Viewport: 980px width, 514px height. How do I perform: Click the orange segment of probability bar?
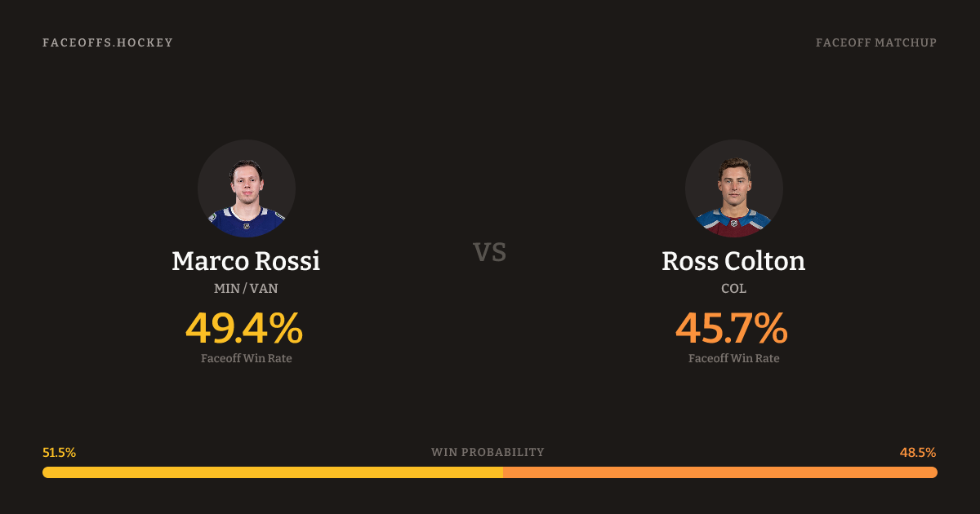point(720,472)
